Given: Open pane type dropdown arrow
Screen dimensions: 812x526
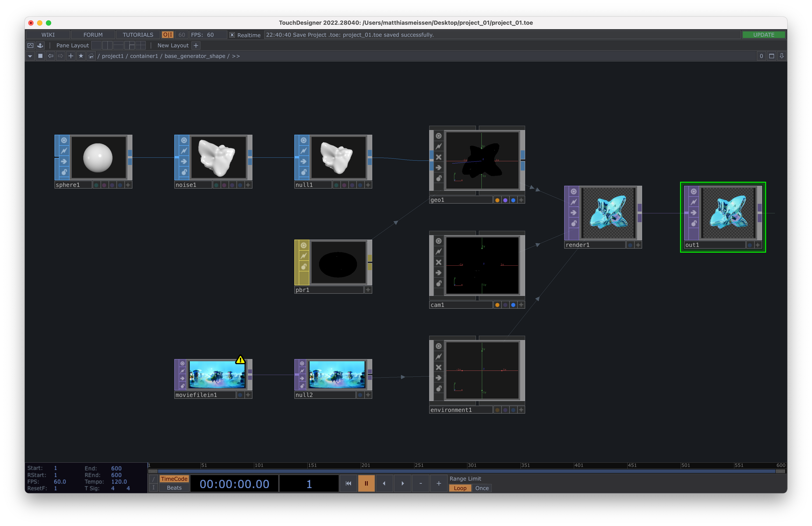Looking at the screenshot, I should [30, 56].
